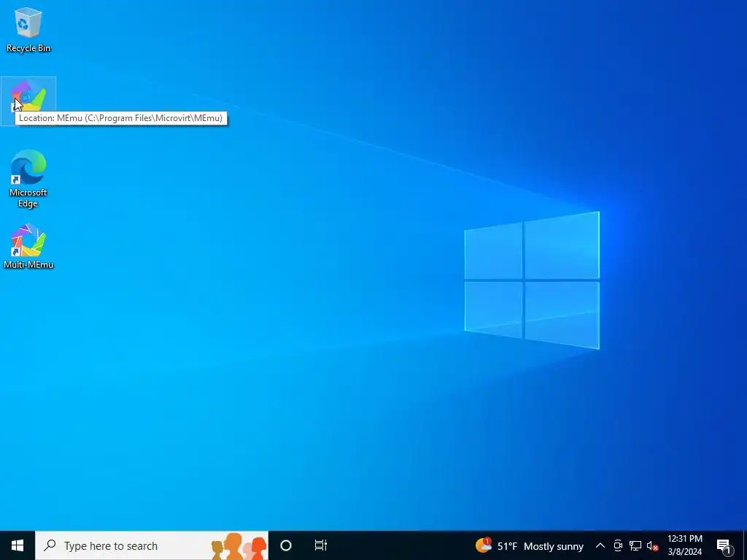Screen dimensions: 747x560
Task: Open Task View on the taskbar
Action: (321, 545)
